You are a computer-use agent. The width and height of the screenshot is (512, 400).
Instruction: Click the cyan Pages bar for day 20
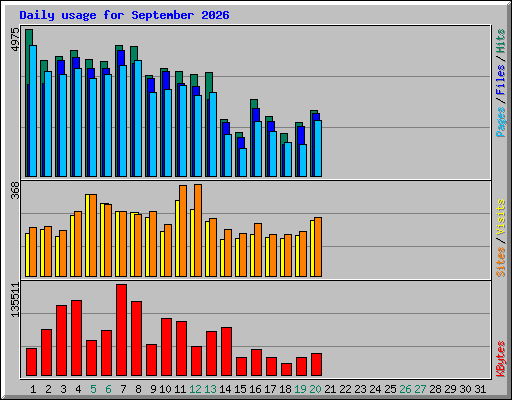pos(318,148)
